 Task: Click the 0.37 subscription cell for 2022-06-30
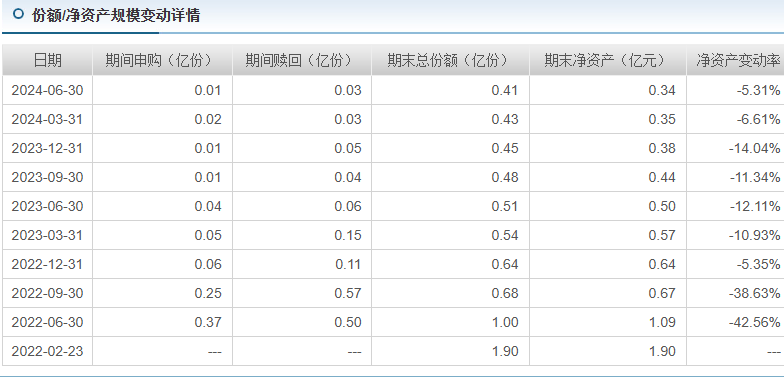point(162,322)
